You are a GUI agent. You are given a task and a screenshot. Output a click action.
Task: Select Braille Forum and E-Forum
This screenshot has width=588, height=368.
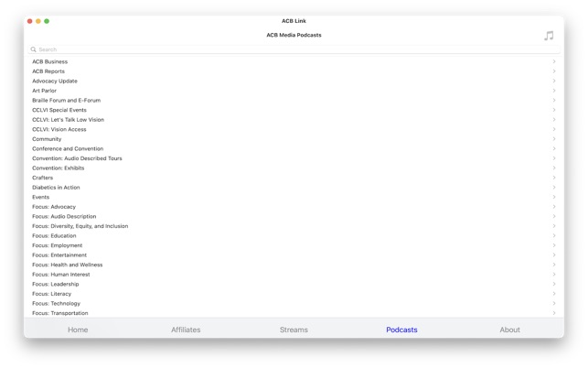[x=294, y=101]
